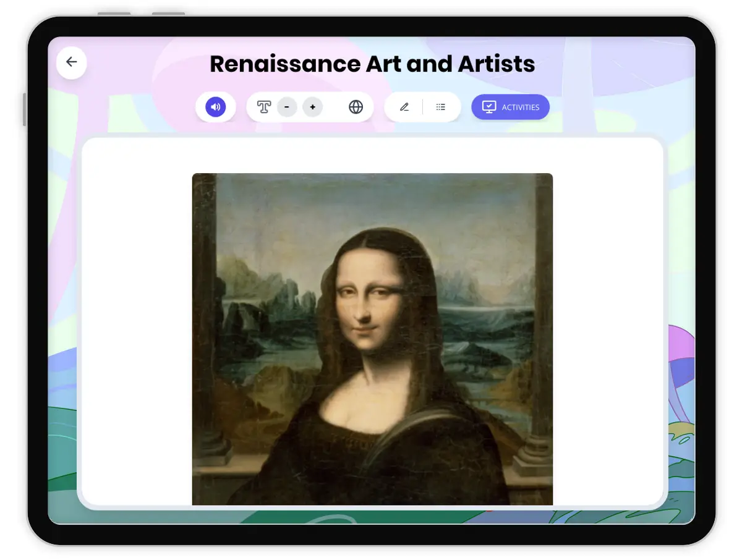Viewport: 742px width, 560px height.
Task: Click the Mona Lisa painting image
Action: click(x=372, y=339)
